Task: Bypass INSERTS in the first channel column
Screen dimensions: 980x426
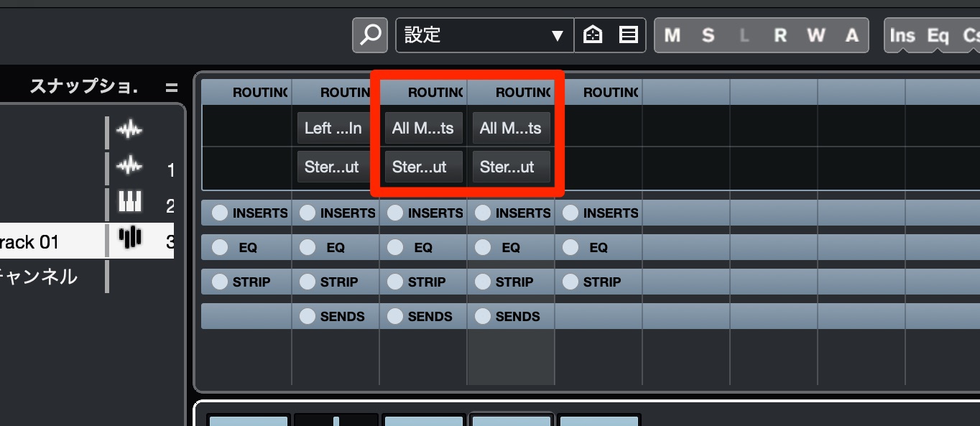Action: (x=219, y=213)
